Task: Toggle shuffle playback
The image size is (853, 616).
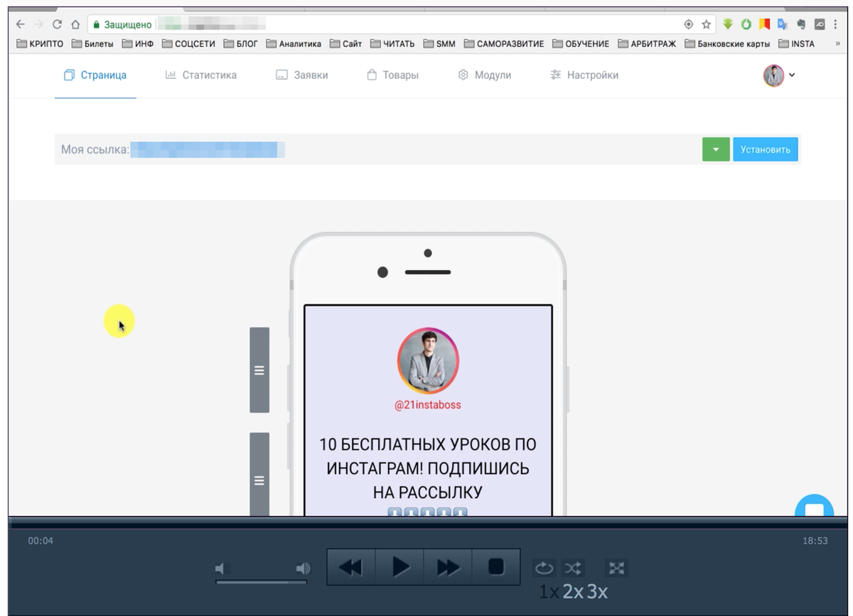Action: 572,568
